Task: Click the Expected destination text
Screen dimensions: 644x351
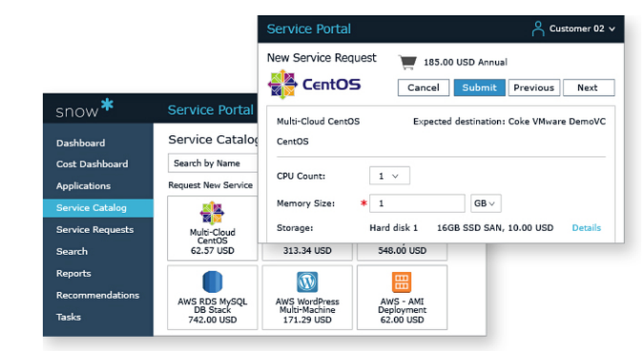Action: coord(509,122)
